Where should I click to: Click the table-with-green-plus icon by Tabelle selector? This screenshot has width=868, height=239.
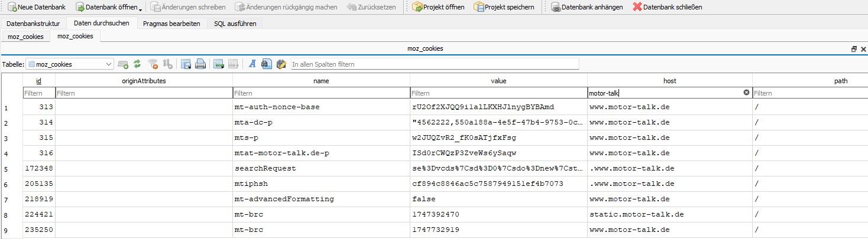(123, 64)
